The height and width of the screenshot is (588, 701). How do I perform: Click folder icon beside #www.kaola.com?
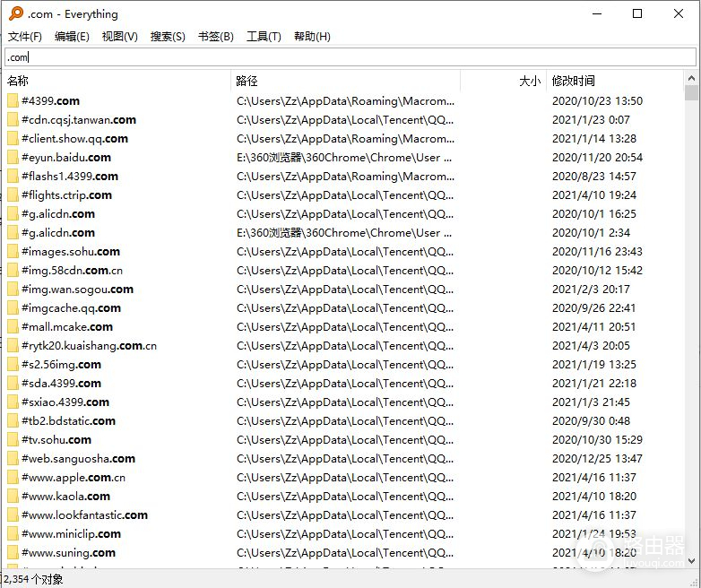(13, 497)
